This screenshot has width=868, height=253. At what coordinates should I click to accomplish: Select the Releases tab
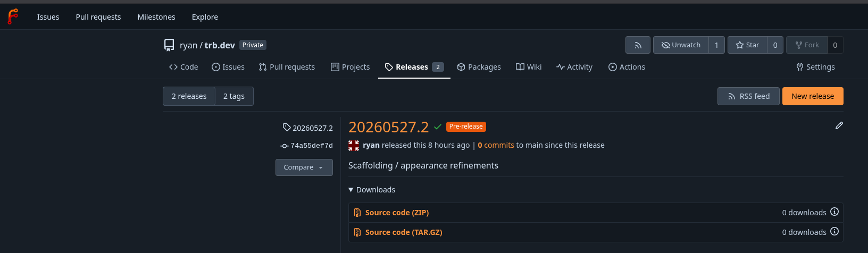(x=414, y=67)
